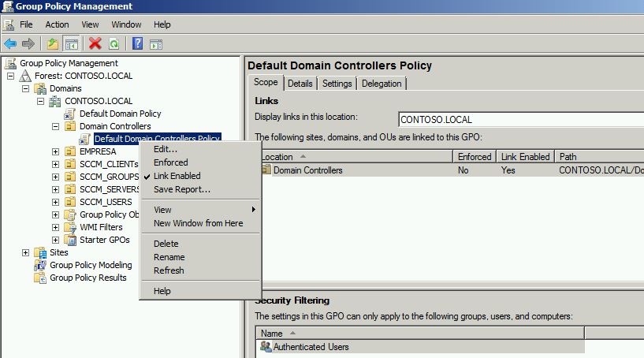
Task: Choose Edit... from the context menu
Action: [166, 149]
